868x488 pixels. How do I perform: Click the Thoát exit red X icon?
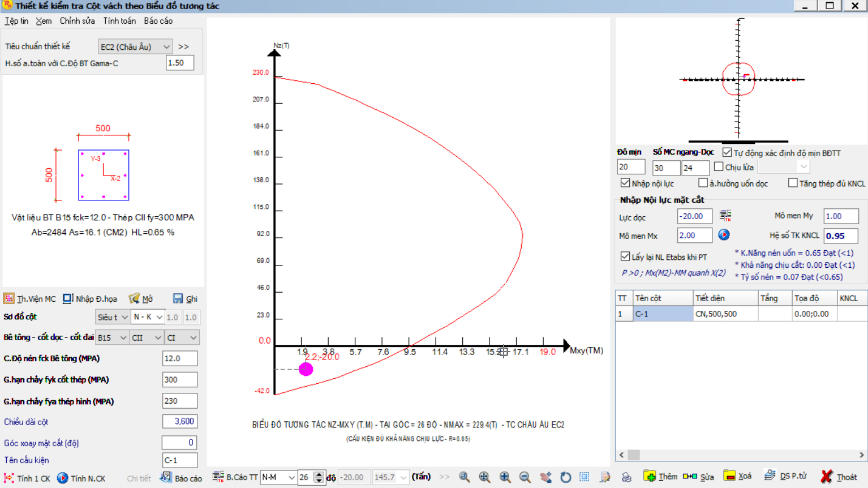[x=827, y=477]
